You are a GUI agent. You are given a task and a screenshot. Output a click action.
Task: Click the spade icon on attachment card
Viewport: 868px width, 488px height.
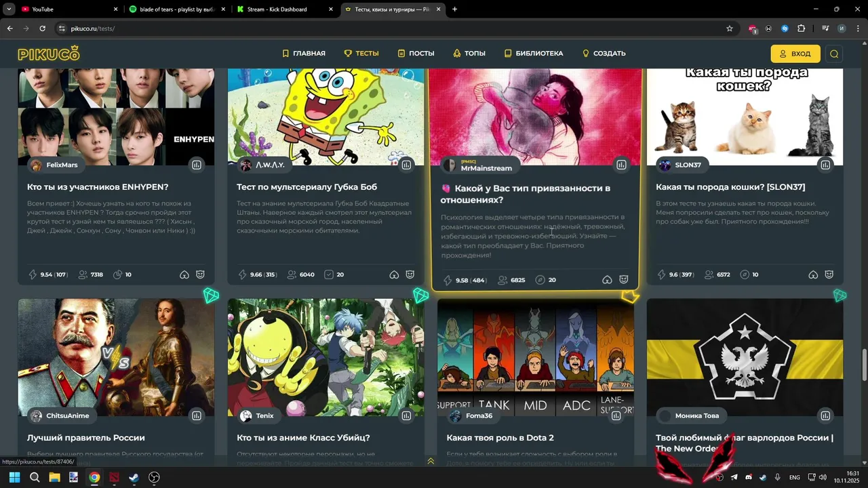coord(607,280)
